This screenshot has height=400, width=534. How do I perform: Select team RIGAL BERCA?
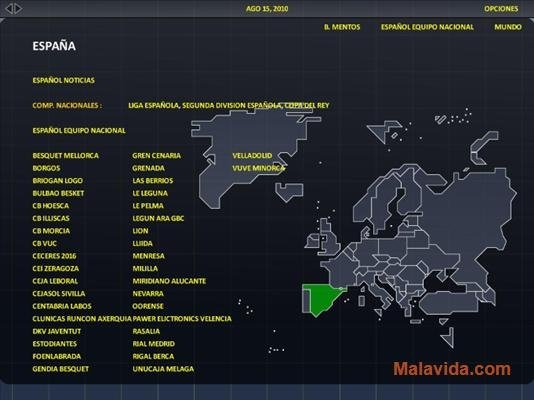pos(153,356)
